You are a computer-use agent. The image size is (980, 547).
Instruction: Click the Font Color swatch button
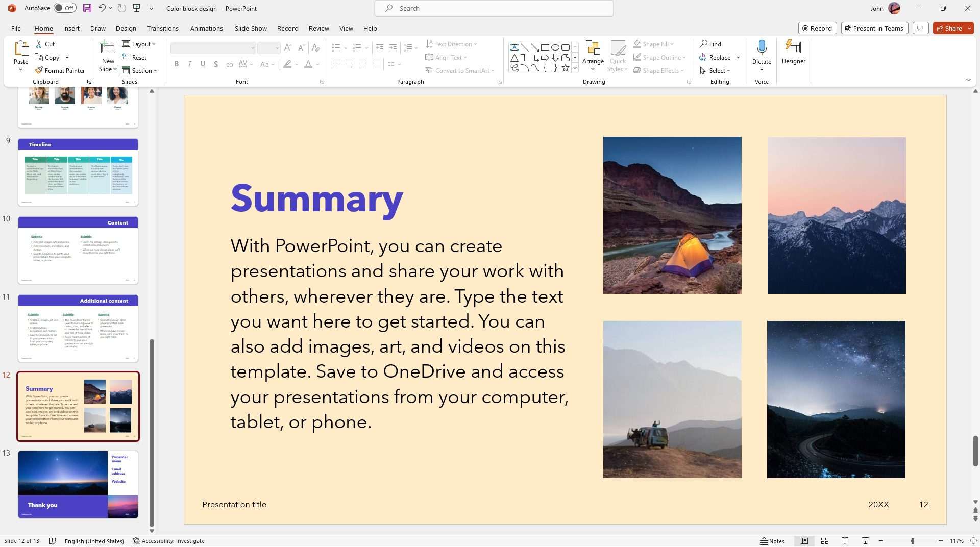(x=308, y=64)
